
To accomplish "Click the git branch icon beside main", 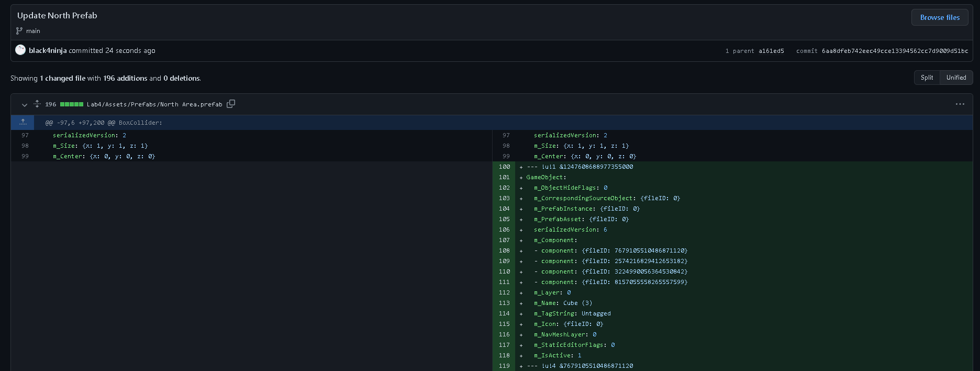I will click(19, 31).
